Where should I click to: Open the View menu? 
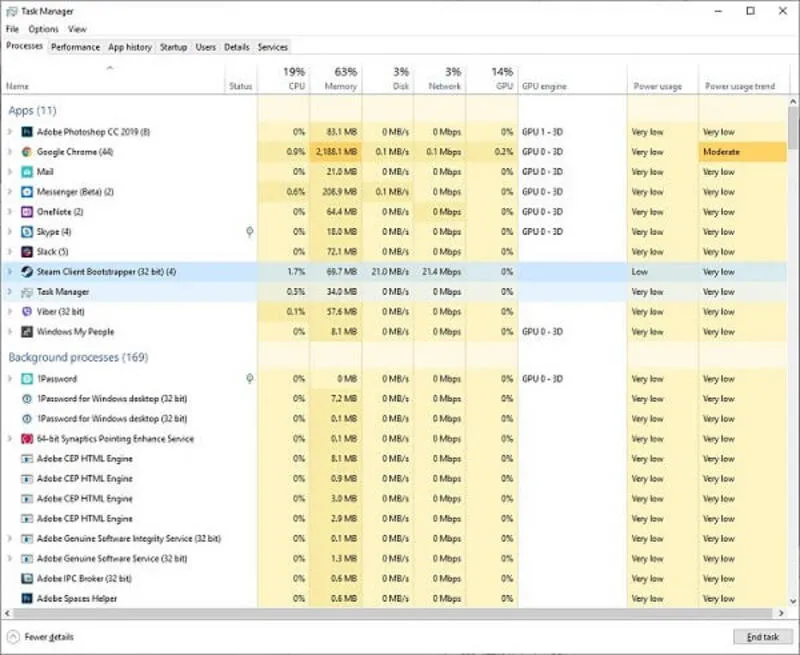click(x=78, y=29)
